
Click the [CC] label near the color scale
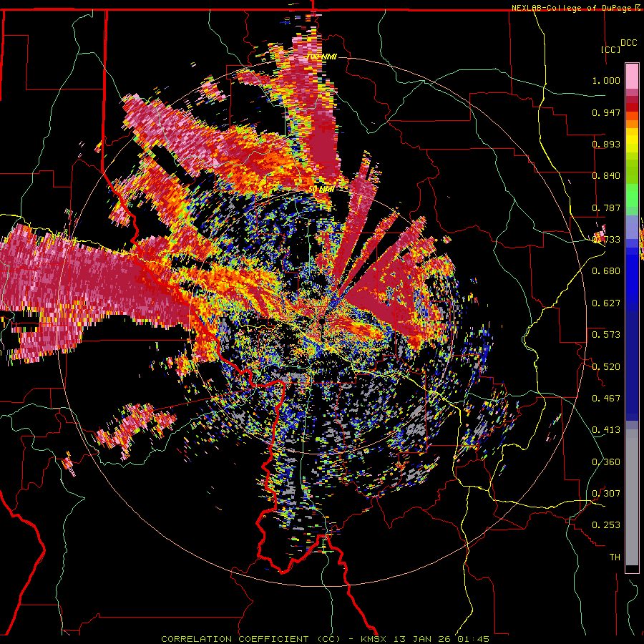click(611, 49)
